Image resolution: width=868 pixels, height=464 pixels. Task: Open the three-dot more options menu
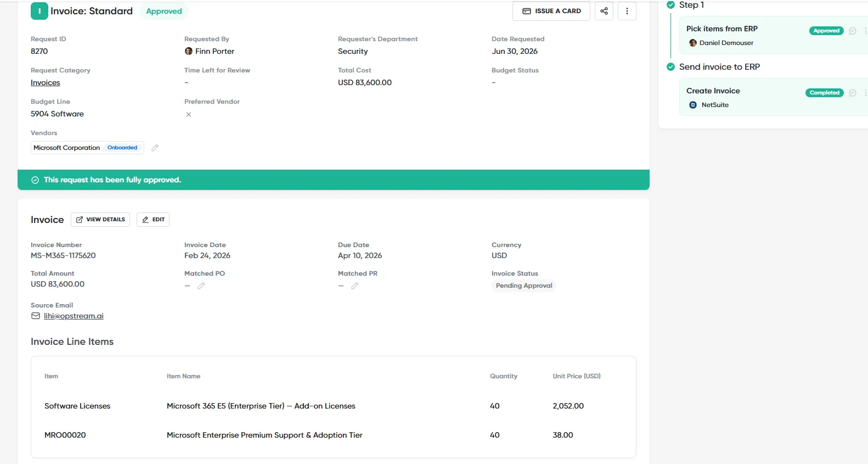tap(627, 11)
